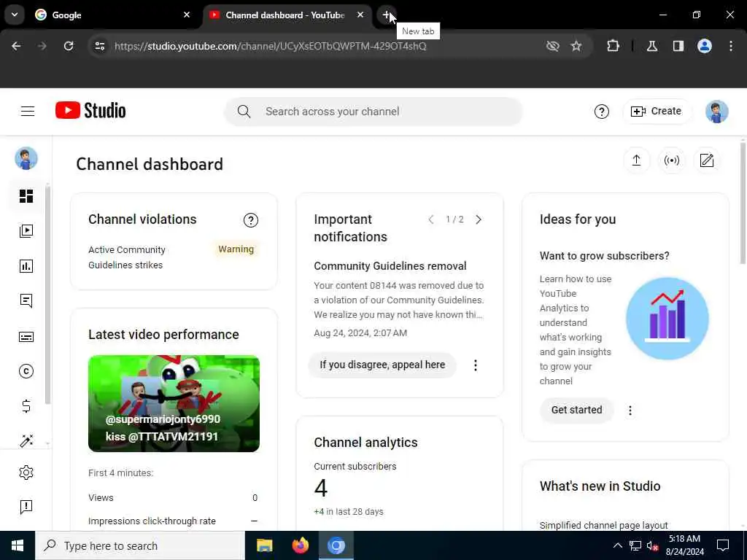Viewport: 747px width, 560px height.
Task: Click the crossed-out eye icon in the address bar
Action: tap(552, 46)
